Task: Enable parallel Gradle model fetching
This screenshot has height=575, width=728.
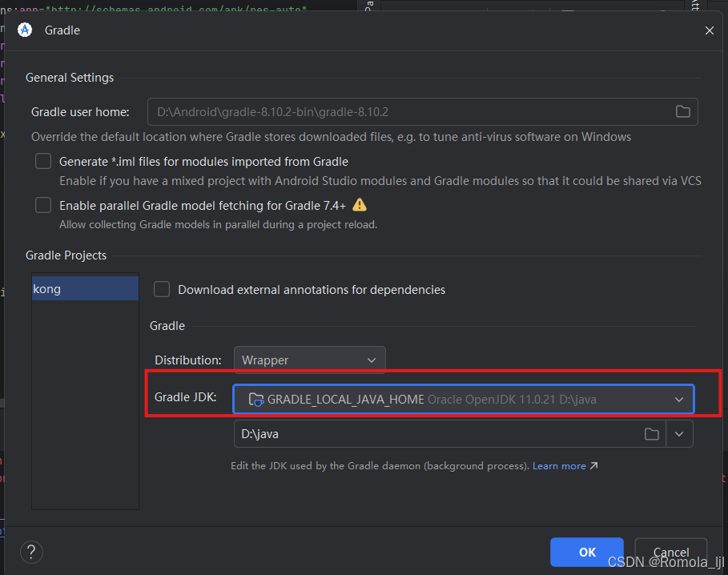Action: click(42, 204)
